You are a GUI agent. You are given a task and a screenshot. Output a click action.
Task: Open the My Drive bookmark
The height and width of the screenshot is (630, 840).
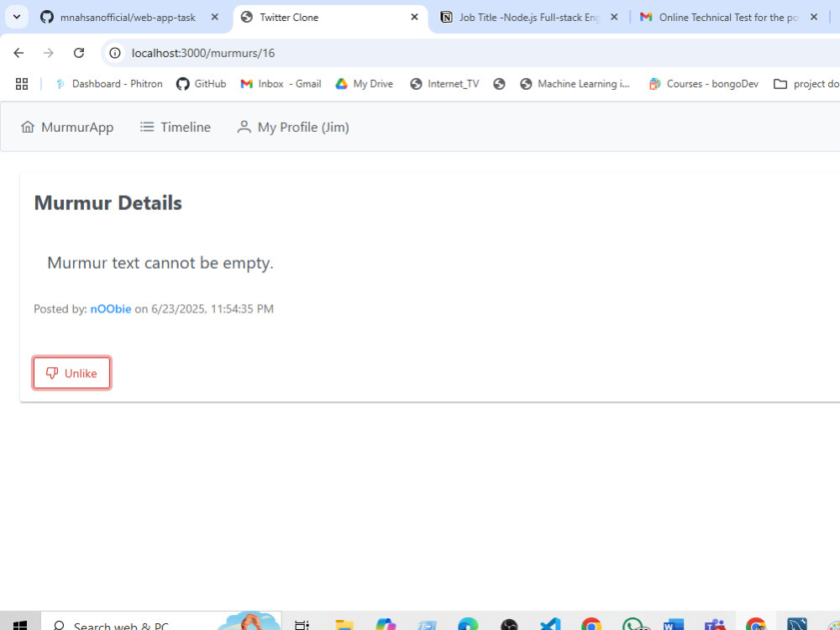pos(365,83)
